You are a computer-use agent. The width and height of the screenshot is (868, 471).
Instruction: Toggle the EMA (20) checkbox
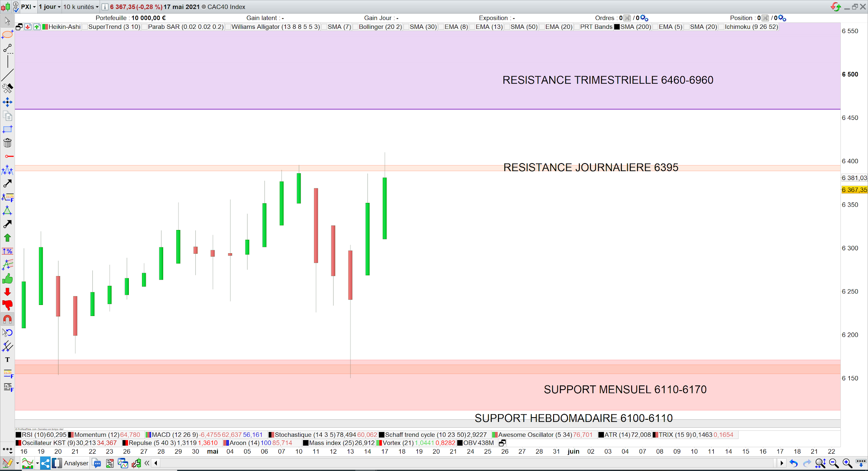pyautogui.click(x=542, y=27)
